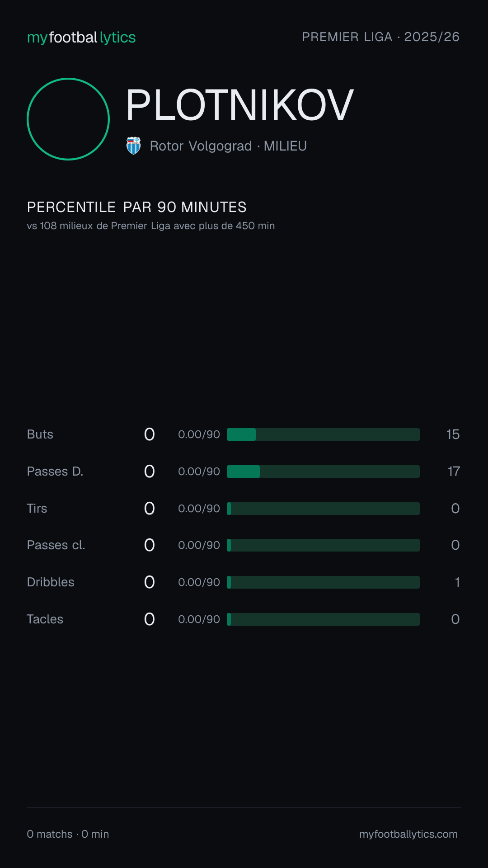Open the myfootballytics.com link
Viewport: 488px width, 868px height.
pyautogui.click(x=408, y=834)
